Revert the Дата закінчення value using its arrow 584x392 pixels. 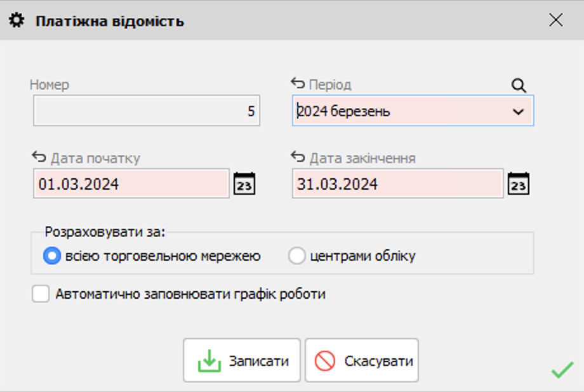(x=298, y=157)
